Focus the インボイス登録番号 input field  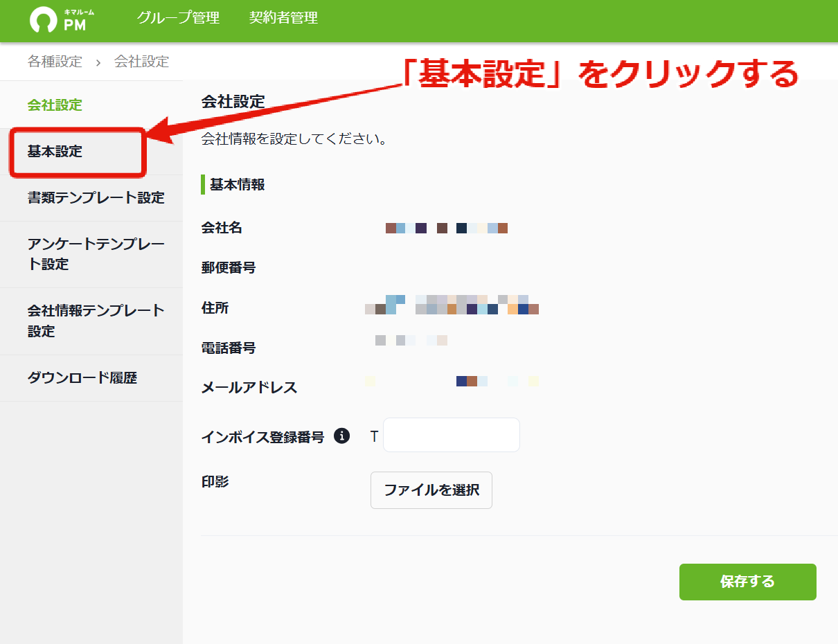coord(452,435)
